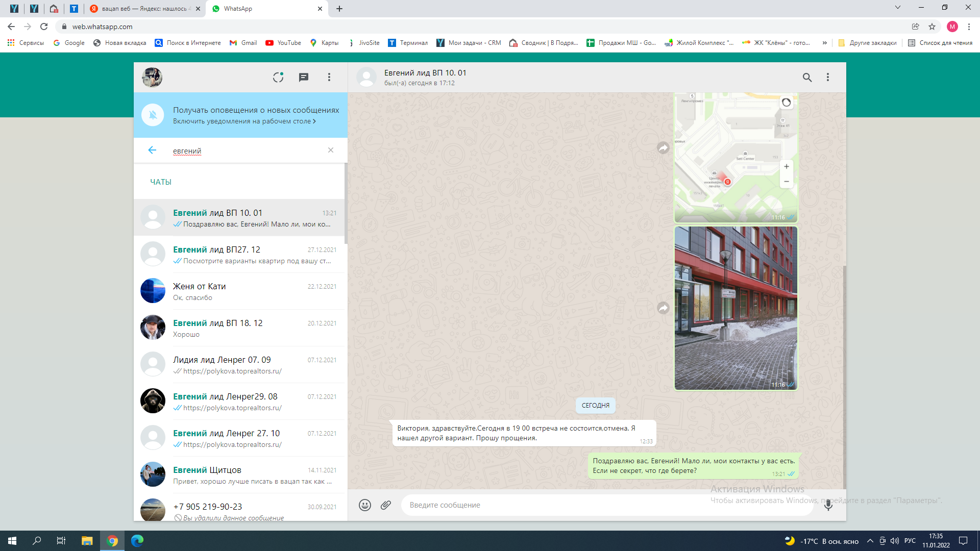
Task: Open the building photo thumbnail
Action: pyautogui.click(x=736, y=308)
